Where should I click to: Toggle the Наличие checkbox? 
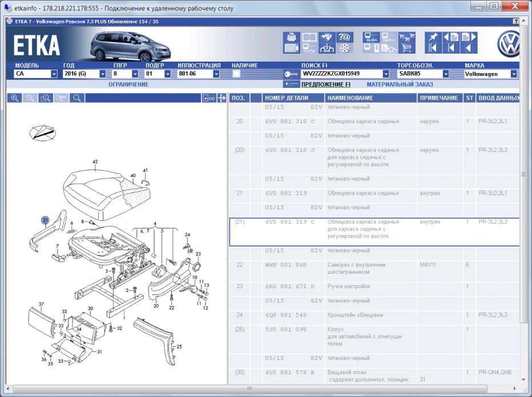[x=236, y=74]
